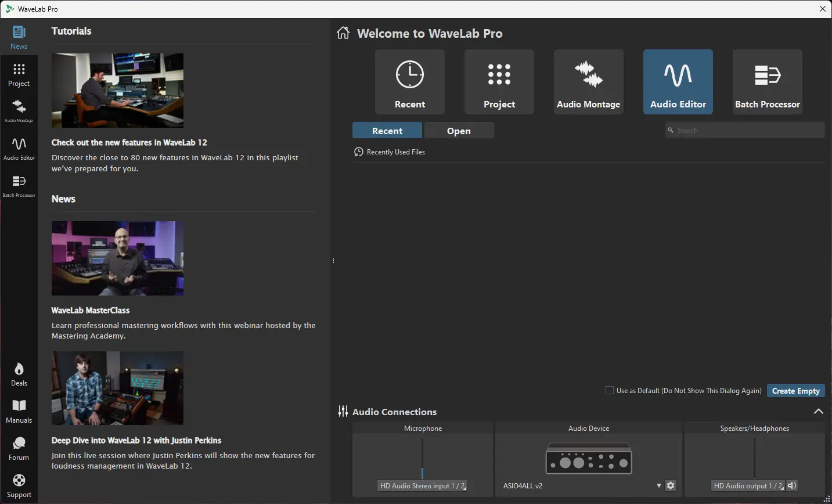Open the ASIO4ALL v2 audio device dropdown
The image size is (832, 504).
pyautogui.click(x=582, y=485)
